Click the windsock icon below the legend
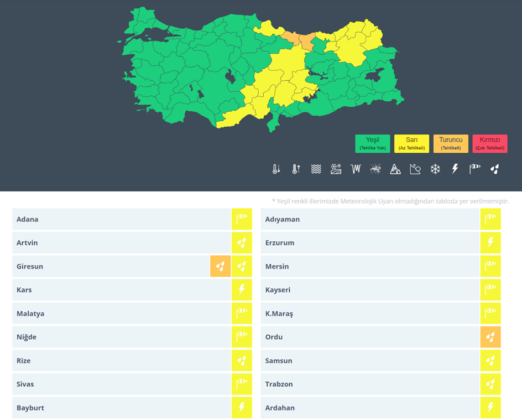The image size is (522, 420). [x=475, y=169]
